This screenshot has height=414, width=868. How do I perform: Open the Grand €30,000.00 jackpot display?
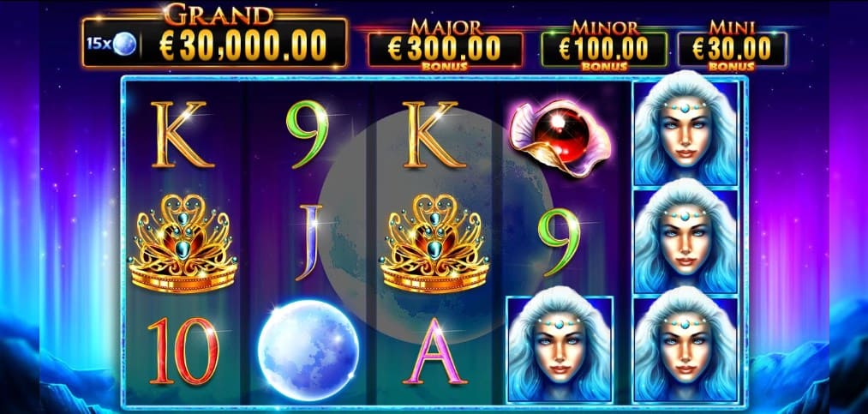tap(215, 43)
